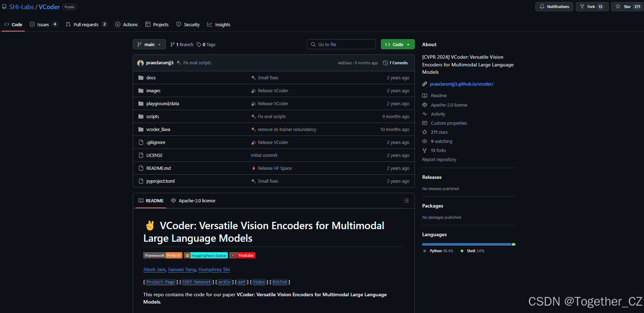Click the commit history clock icon
Image resolution: width=644 pixels, height=313 pixels.
(385, 63)
